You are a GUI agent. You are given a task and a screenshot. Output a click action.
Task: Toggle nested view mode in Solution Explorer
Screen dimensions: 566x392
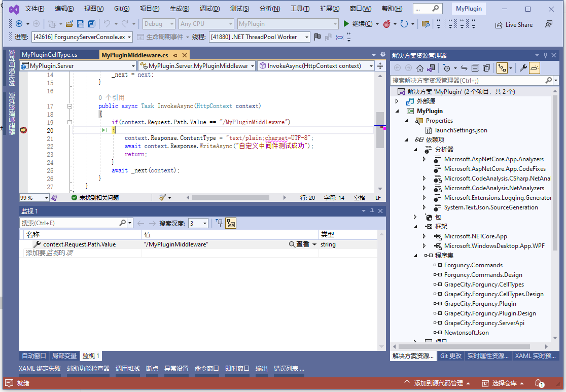point(502,68)
